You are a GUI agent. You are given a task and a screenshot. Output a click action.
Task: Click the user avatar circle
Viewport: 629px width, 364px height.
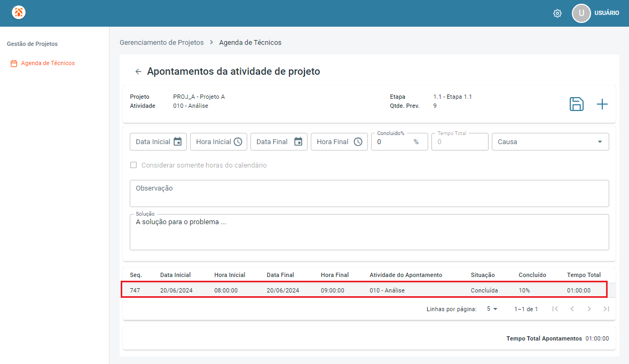(581, 13)
